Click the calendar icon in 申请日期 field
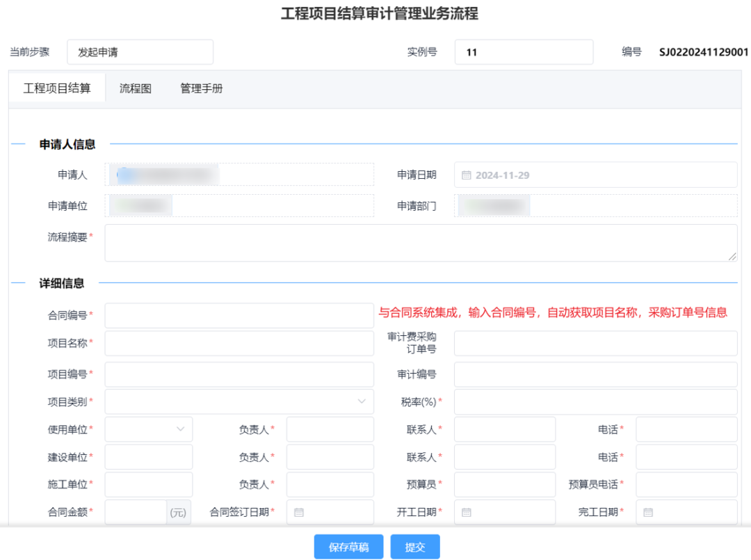 click(x=467, y=175)
